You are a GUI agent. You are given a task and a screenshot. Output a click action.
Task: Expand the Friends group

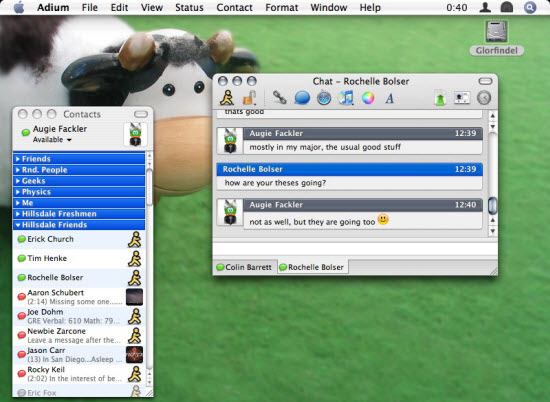[79, 159]
